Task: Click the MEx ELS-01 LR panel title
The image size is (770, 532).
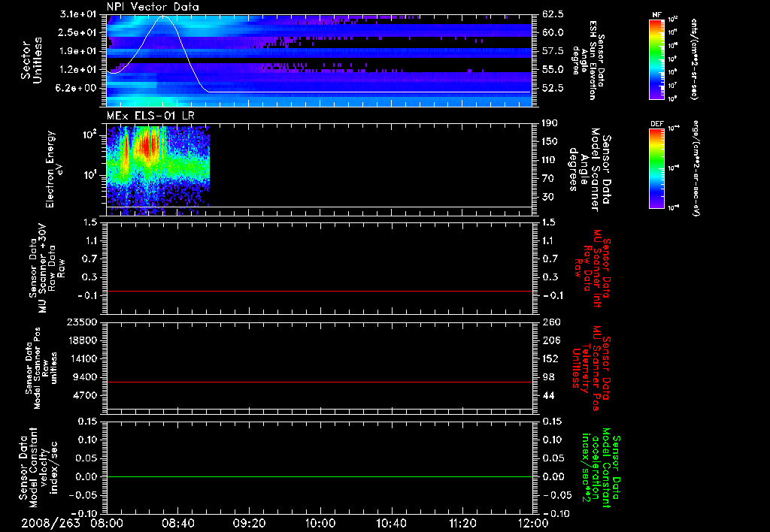Action: pyautogui.click(x=150, y=116)
